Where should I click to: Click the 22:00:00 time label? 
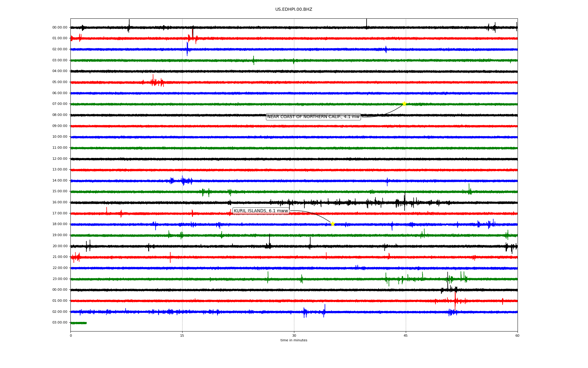pos(60,268)
